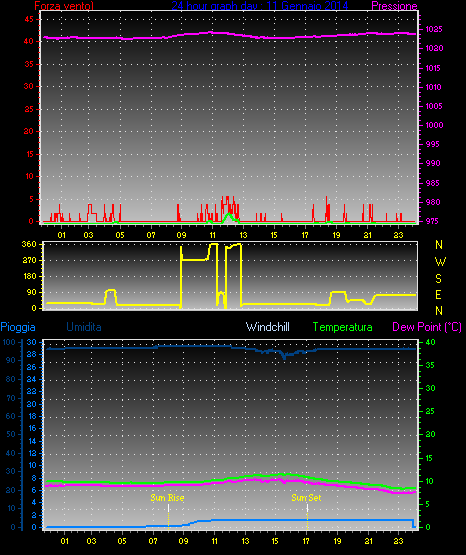Screen dimensions: 466x555
Task: Click the 1025 pressure axis value
Action: [434, 29]
